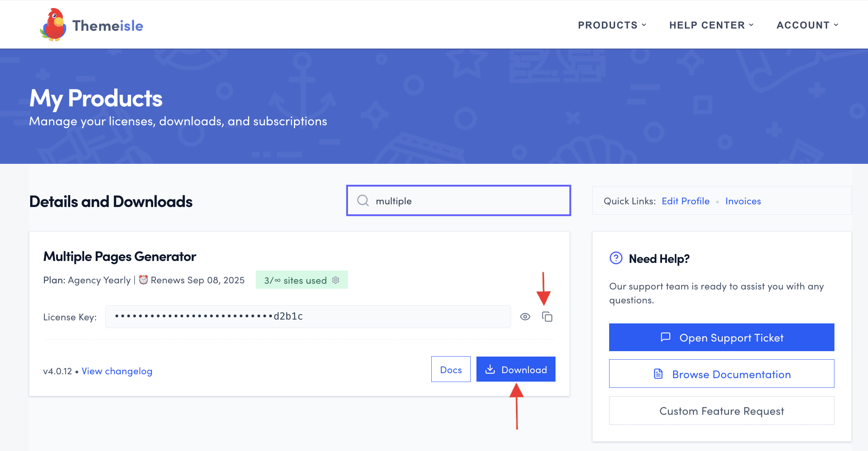Click the 3/∞ sites used badge
The width and height of the screenshot is (868, 451).
coord(296,280)
